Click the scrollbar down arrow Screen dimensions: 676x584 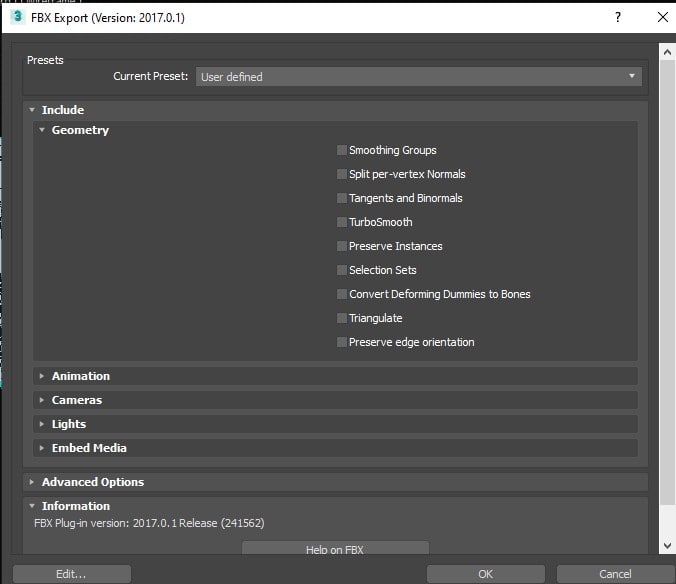coord(667,546)
